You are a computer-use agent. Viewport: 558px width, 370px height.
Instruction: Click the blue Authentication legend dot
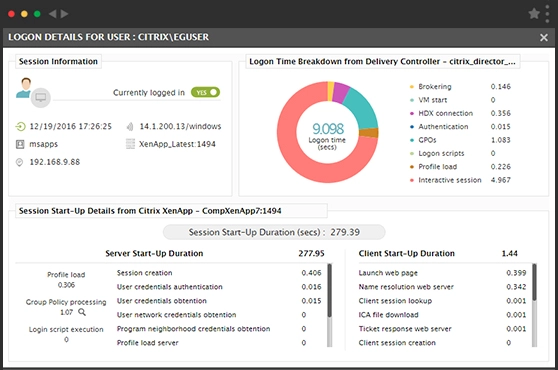click(412, 127)
